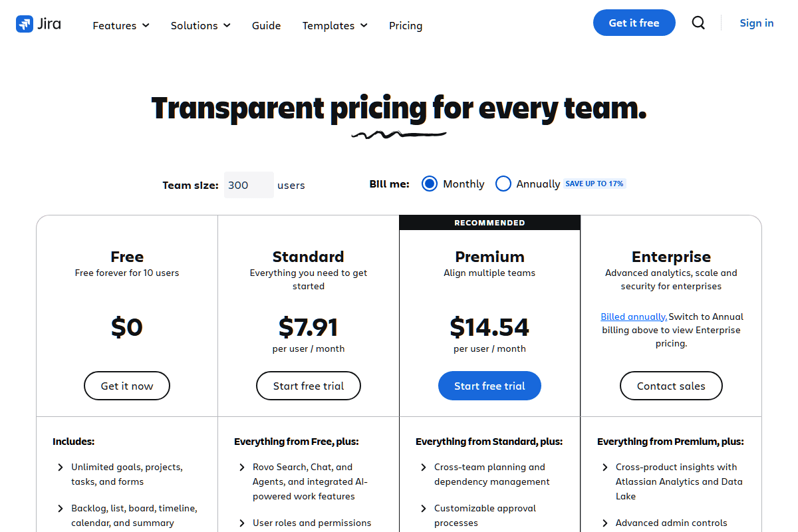Click chevron beside "Cross-team planning and dependency management"
The height and width of the screenshot is (532, 798).
pos(423,467)
